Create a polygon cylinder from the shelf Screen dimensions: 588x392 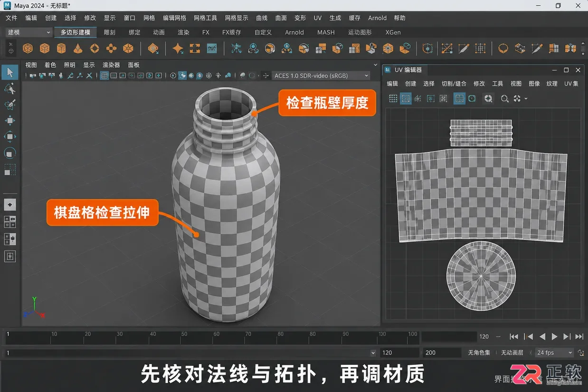[61, 48]
